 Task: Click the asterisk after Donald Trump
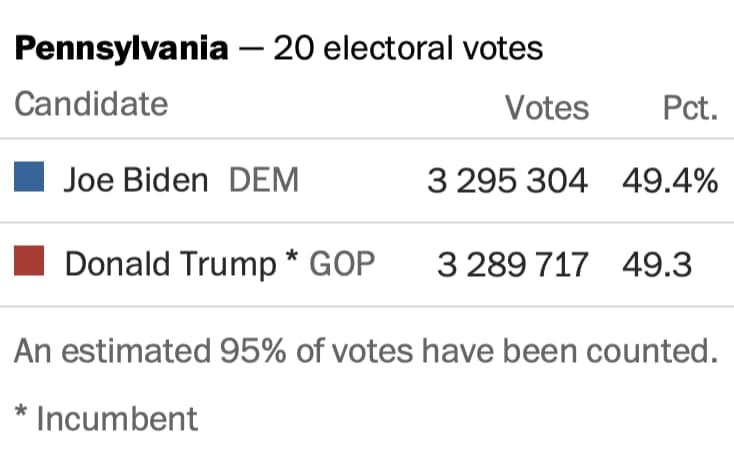[291, 260]
